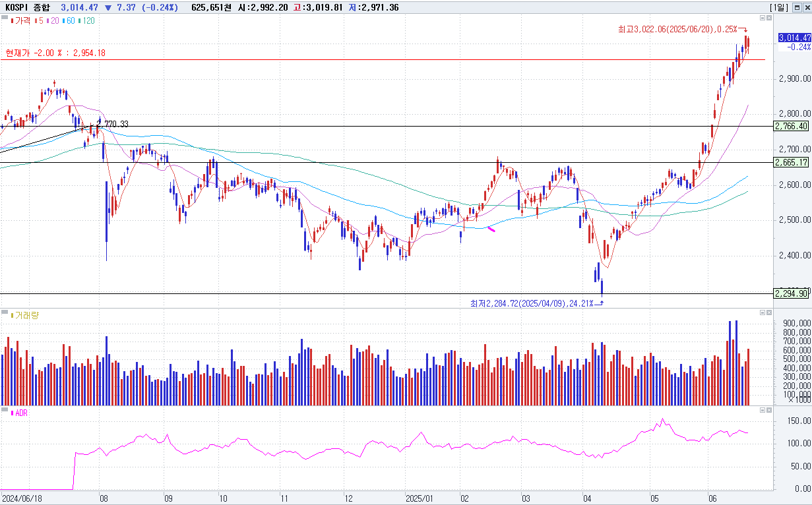
Task: Click the 2025/01 date axis label
Action: (x=420, y=499)
